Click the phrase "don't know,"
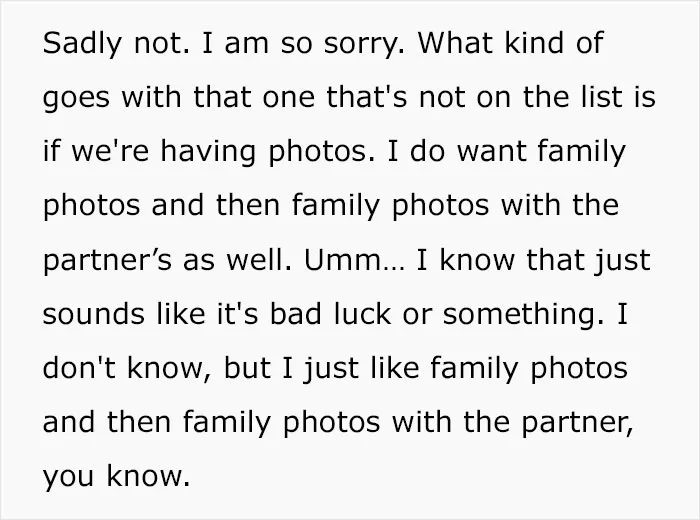 coord(128,368)
